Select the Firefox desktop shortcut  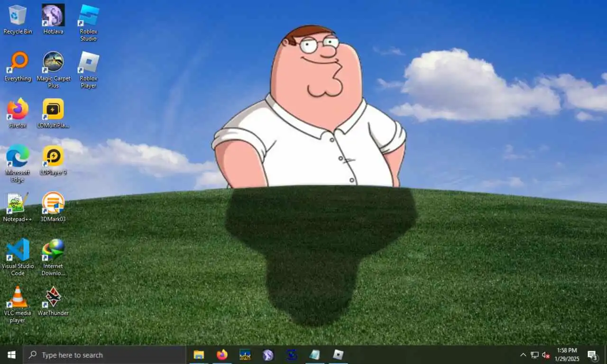pyautogui.click(x=18, y=113)
